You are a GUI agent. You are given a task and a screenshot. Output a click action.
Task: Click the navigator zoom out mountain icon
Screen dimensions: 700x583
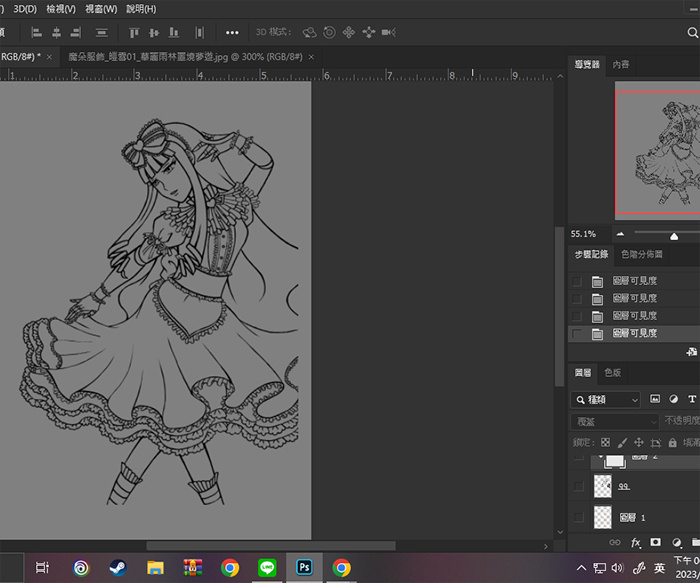pyautogui.click(x=620, y=234)
